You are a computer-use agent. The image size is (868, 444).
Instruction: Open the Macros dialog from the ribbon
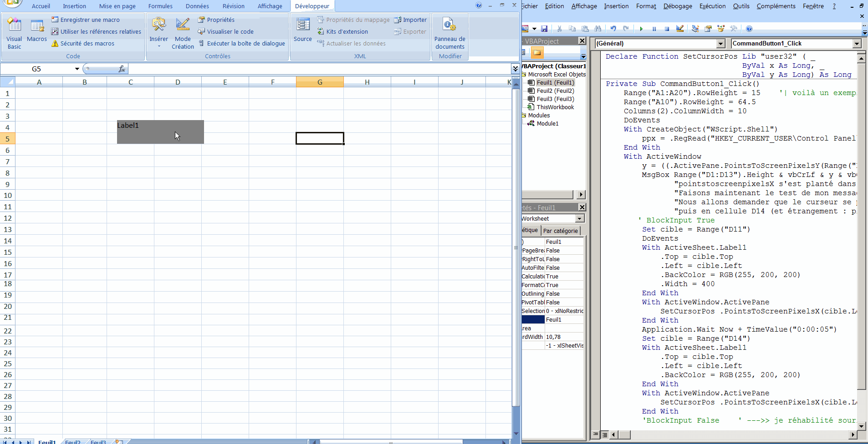point(37,30)
